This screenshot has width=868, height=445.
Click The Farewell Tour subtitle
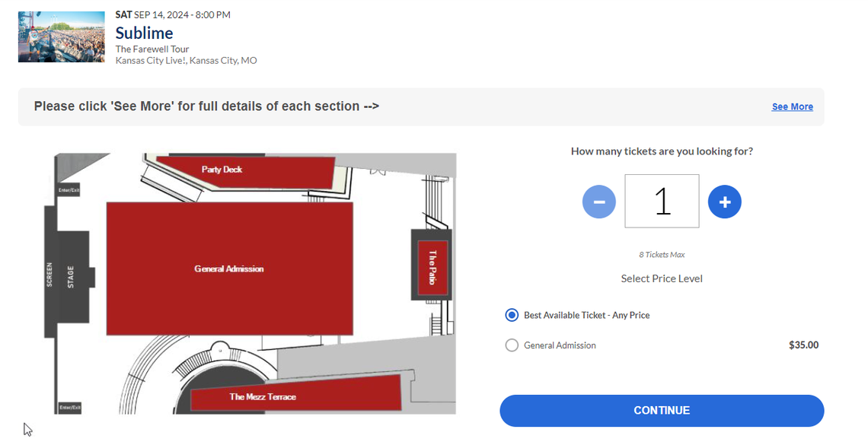pos(152,48)
